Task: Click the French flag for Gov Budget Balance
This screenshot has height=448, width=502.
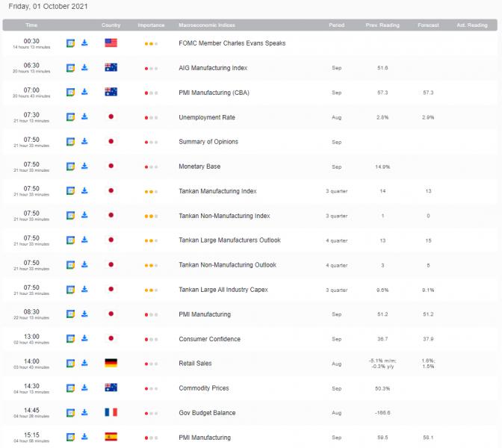Action: point(111,412)
